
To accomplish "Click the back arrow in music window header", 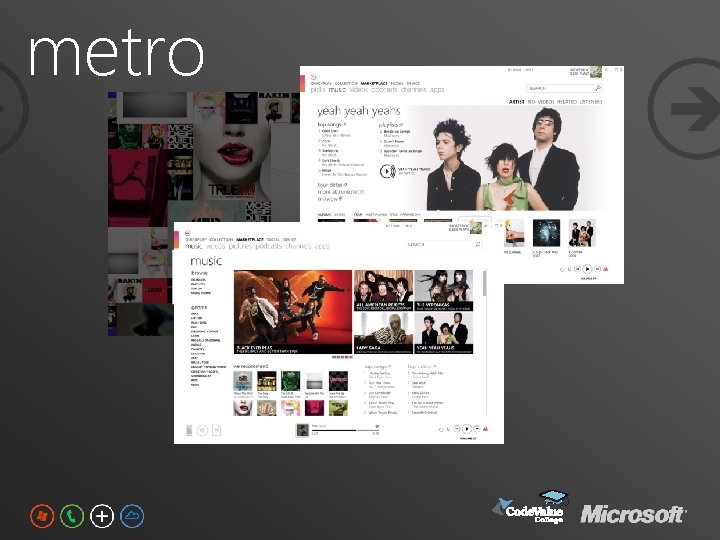I will (x=187, y=233).
